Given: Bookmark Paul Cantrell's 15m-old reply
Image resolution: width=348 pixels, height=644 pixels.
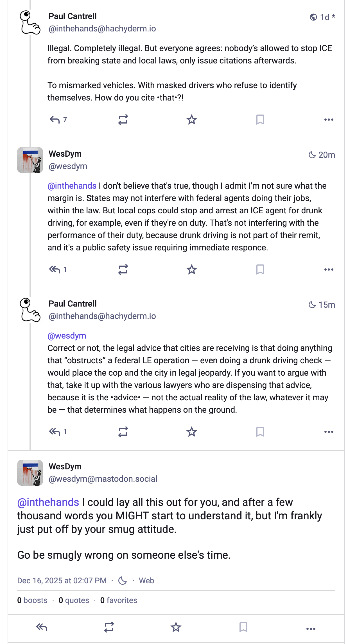Looking at the screenshot, I should click(260, 432).
